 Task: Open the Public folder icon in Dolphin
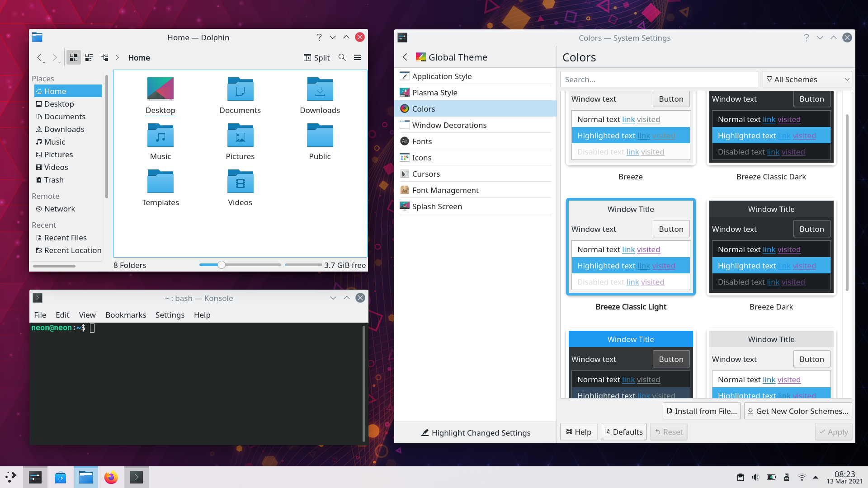(320, 135)
